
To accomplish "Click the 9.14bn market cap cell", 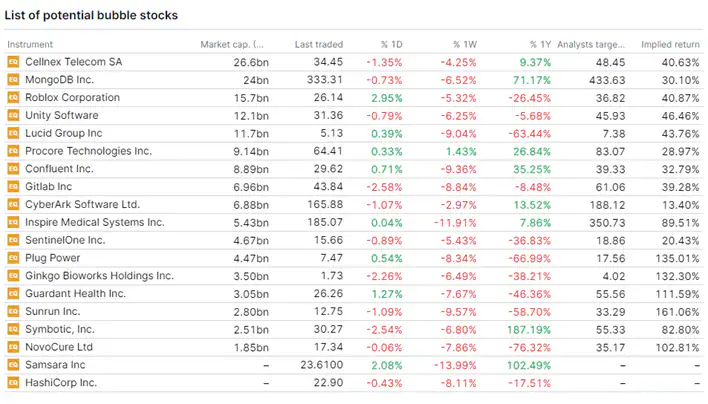I will pos(251,152).
